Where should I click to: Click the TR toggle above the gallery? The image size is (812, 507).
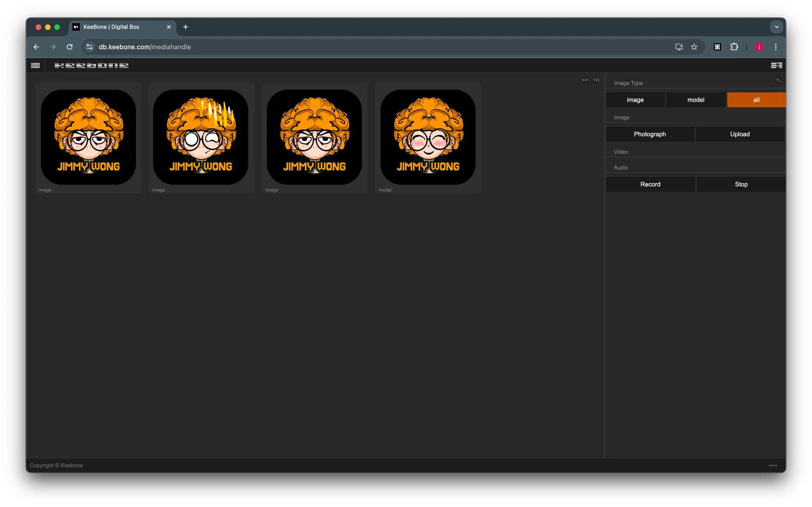click(x=596, y=80)
